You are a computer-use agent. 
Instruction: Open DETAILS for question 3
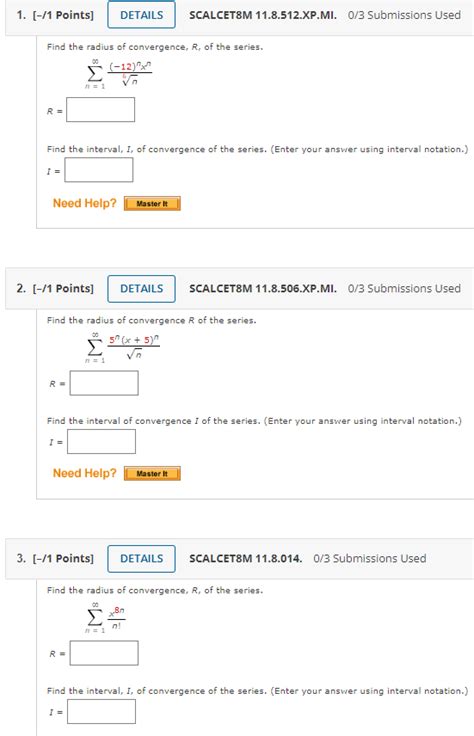coord(141,559)
